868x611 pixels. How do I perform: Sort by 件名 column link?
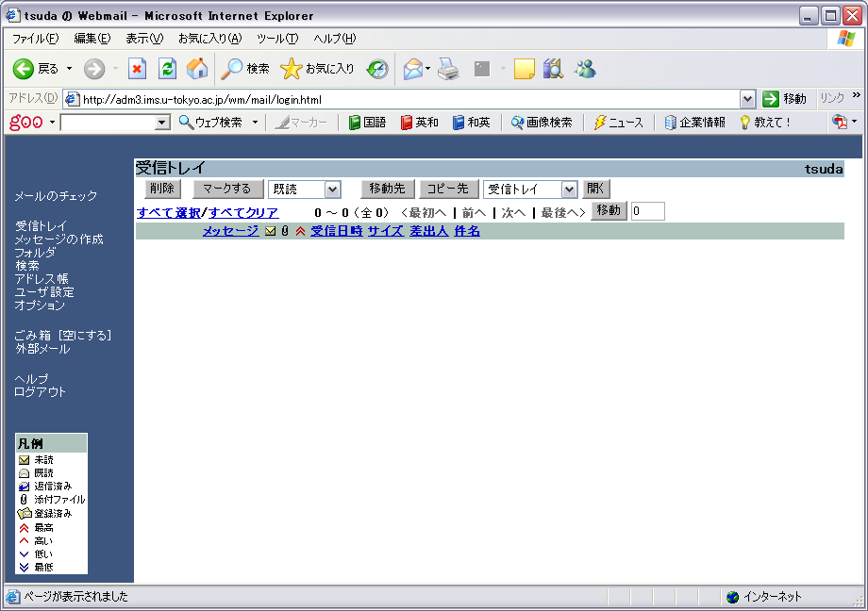[467, 231]
